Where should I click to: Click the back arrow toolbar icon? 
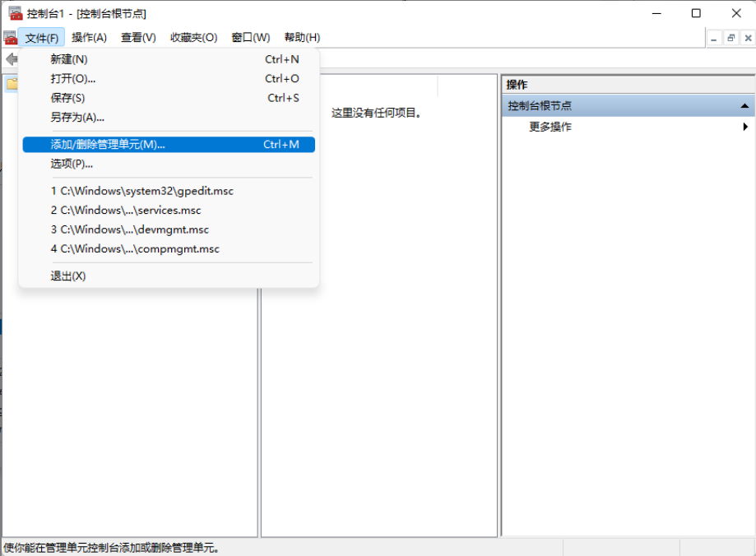(x=12, y=59)
